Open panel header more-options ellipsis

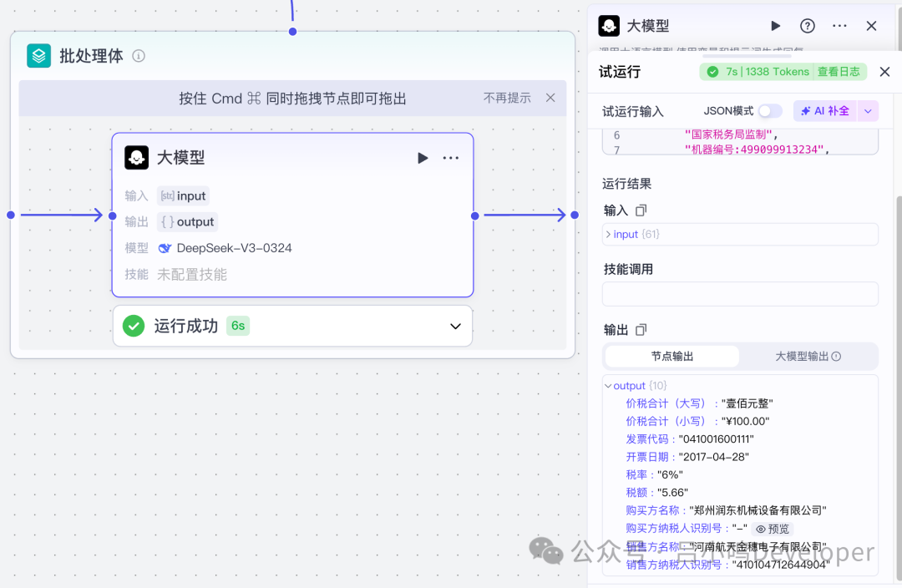(x=839, y=26)
